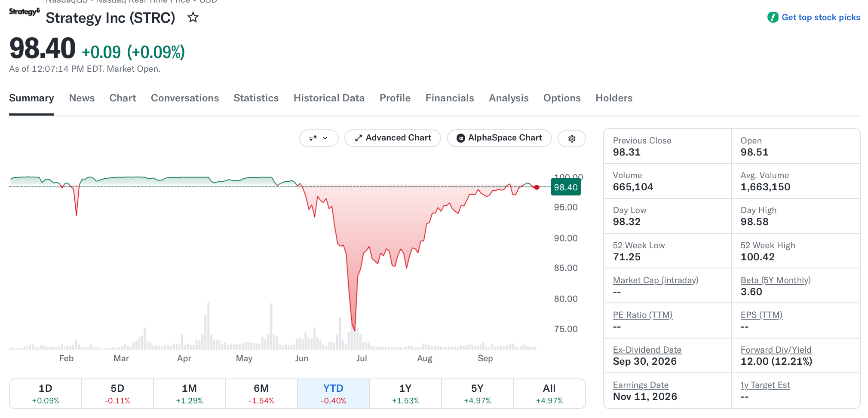The height and width of the screenshot is (418, 868).
Task: Click the Previous Close value 98.31
Action: pyautogui.click(x=627, y=152)
